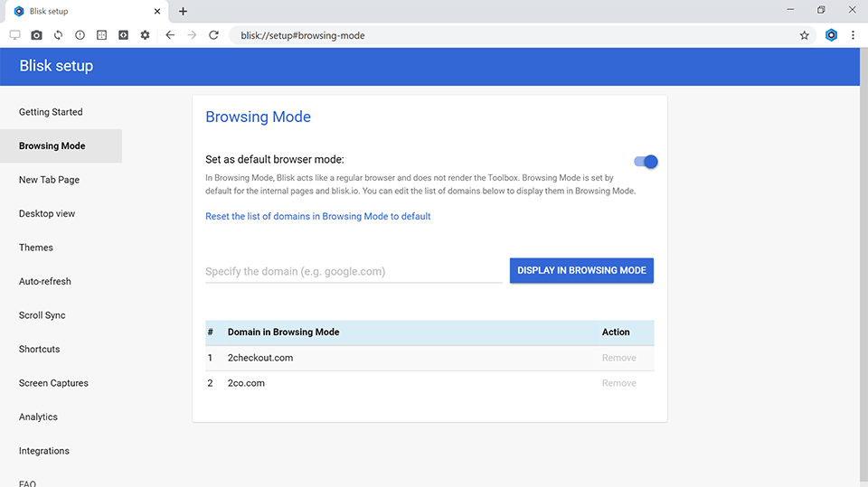Screen dimensions: 868x487
Task: Open Screen Captures settings
Action: point(53,383)
